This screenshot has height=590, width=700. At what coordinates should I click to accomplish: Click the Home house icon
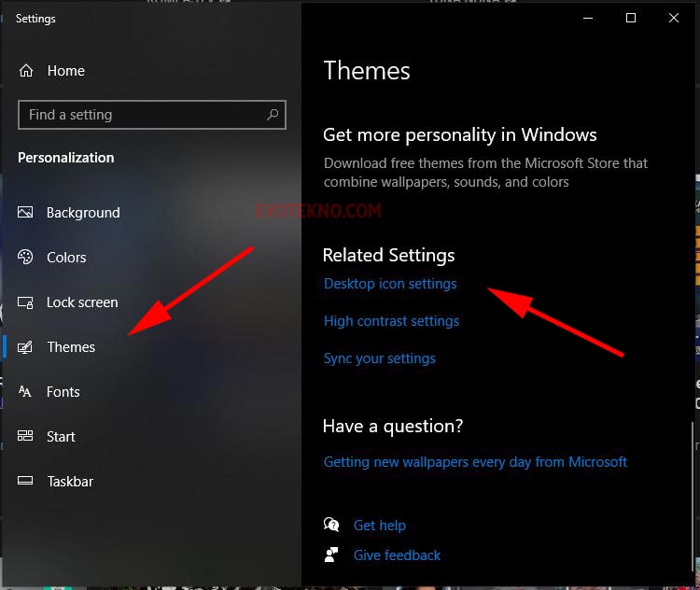[x=26, y=71]
